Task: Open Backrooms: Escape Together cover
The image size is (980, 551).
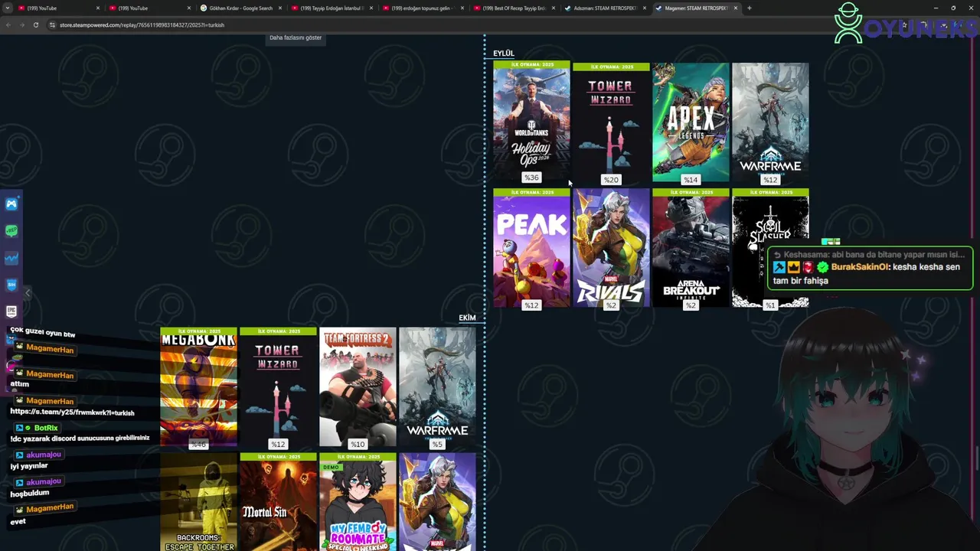Action: pyautogui.click(x=198, y=502)
